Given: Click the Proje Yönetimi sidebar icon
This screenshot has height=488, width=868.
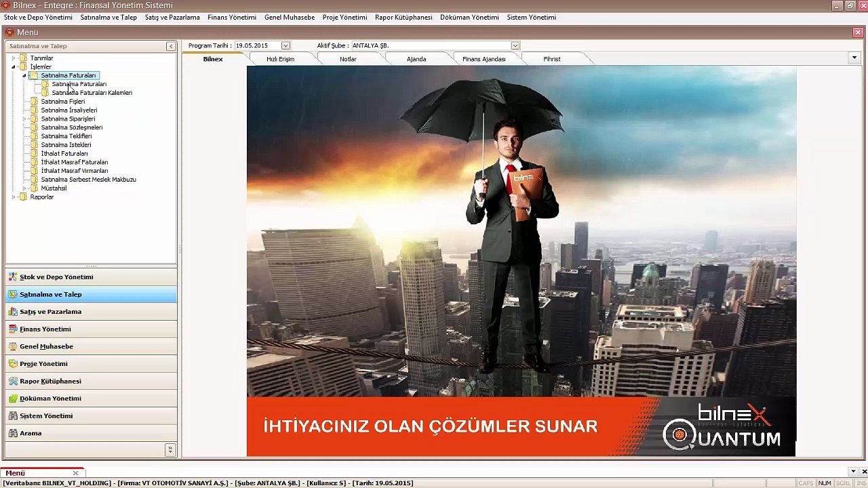Looking at the screenshot, I should [13, 364].
